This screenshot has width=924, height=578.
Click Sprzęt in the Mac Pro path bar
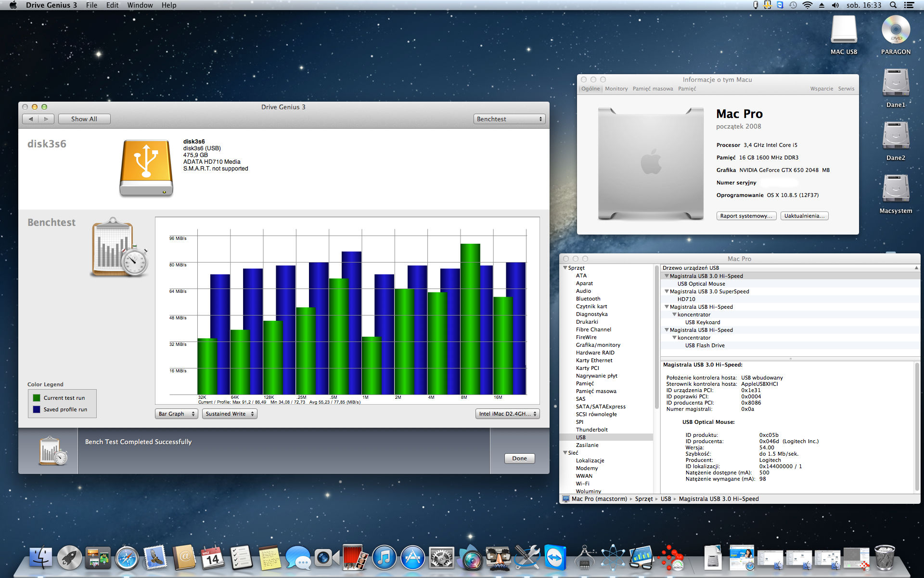click(644, 499)
